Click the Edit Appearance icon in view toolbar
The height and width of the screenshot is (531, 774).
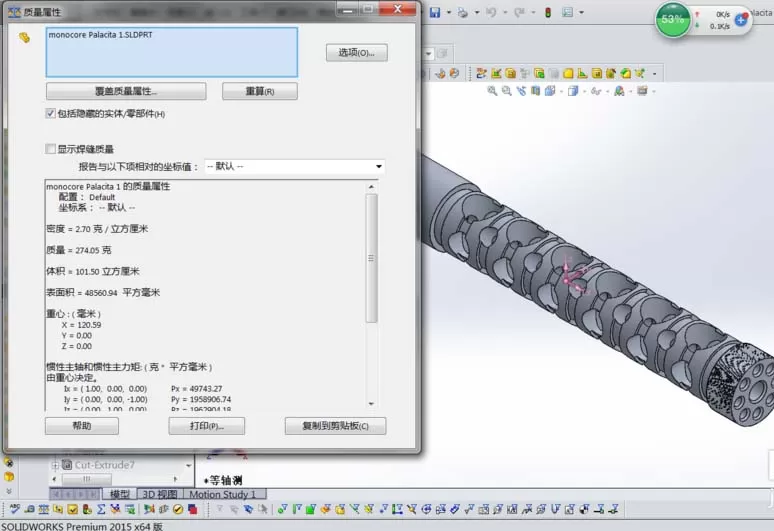(x=619, y=91)
